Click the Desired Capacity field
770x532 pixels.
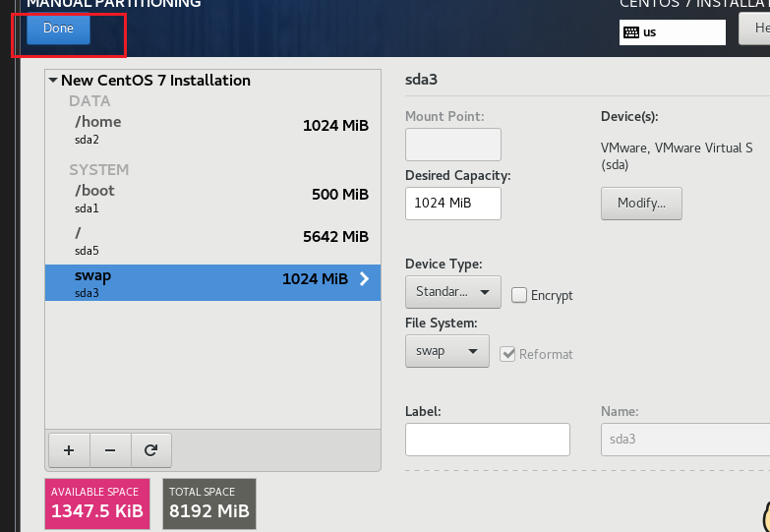pyautogui.click(x=452, y=204)
